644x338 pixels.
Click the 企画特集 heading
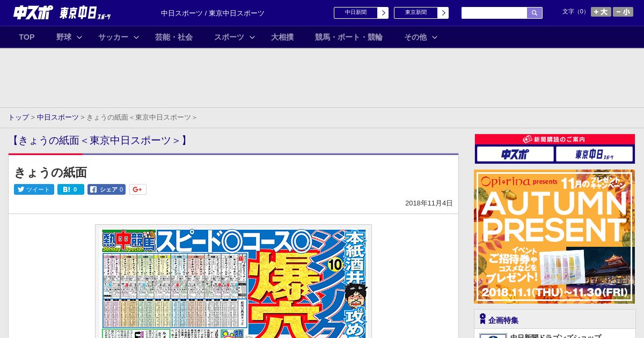point(503,320)
